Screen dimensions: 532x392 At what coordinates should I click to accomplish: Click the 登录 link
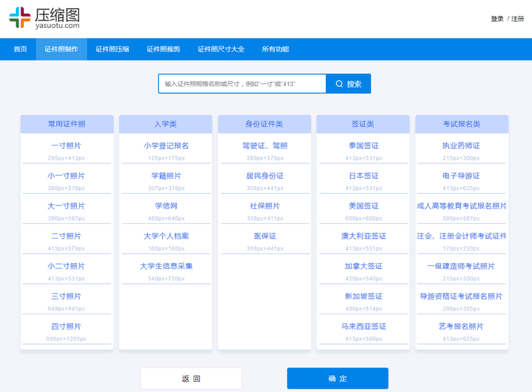(x=497, y=19)
